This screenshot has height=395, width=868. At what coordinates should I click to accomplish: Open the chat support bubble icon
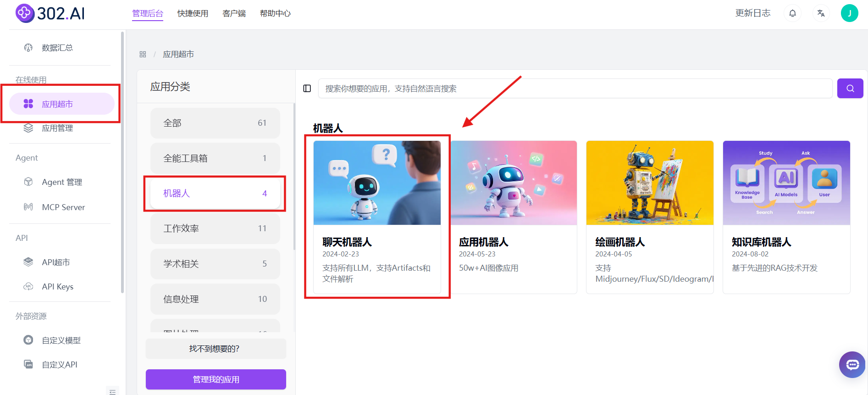pyautogui.click(x=852, y=365)
